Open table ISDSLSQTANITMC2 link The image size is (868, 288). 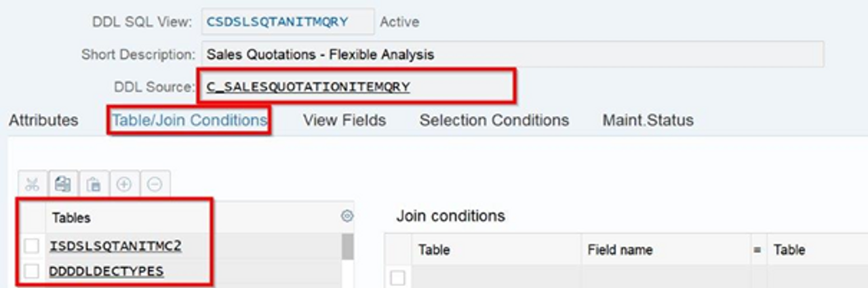click(x=115, y=246)
